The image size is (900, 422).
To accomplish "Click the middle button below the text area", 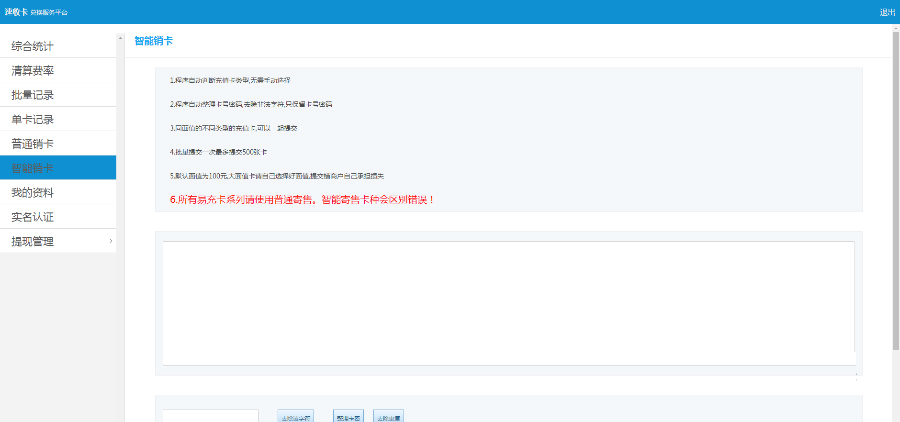I will (349, 416).
